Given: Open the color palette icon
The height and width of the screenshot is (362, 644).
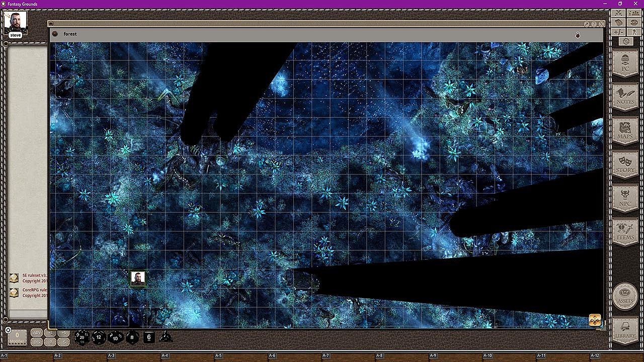Looking at the screenshot, I should point(633,23).
